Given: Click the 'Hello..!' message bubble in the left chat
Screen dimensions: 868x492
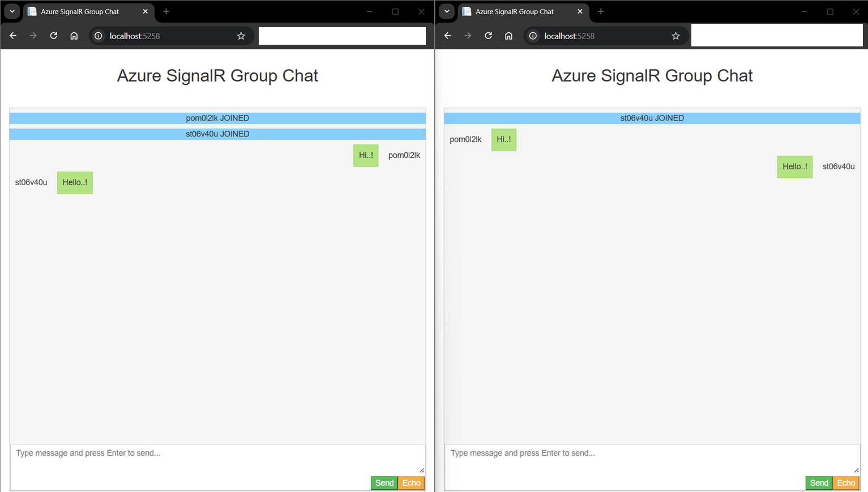Looking at the screenshot, I should coord(75,182).
